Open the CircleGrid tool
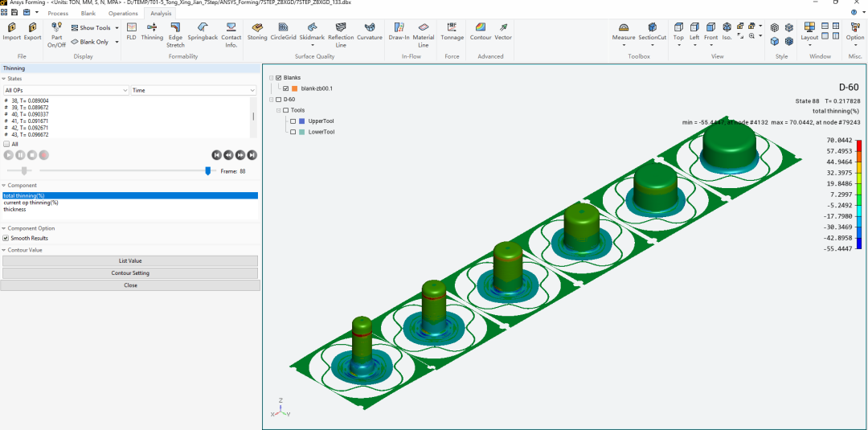The width and height of the screenshot is (868, 430). 283,29
